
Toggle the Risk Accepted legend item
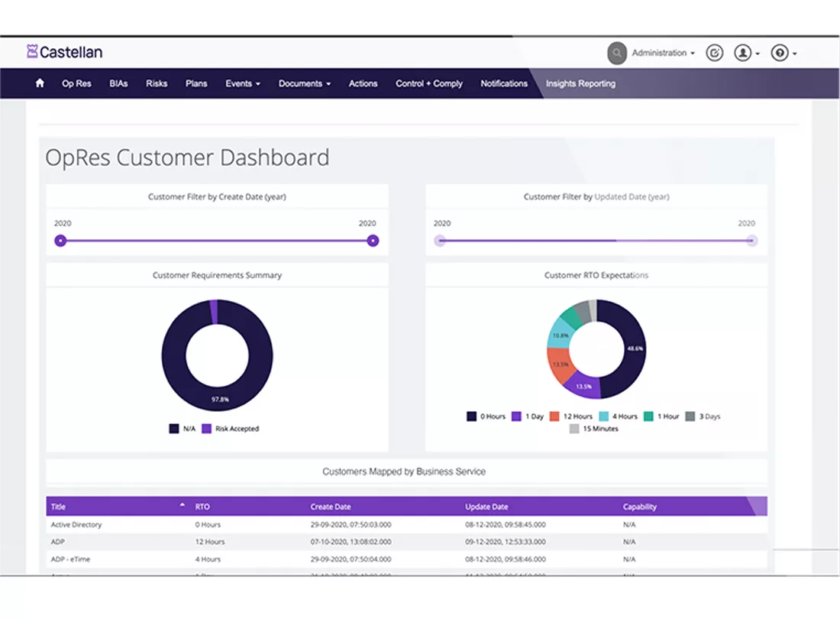point(231,429)
